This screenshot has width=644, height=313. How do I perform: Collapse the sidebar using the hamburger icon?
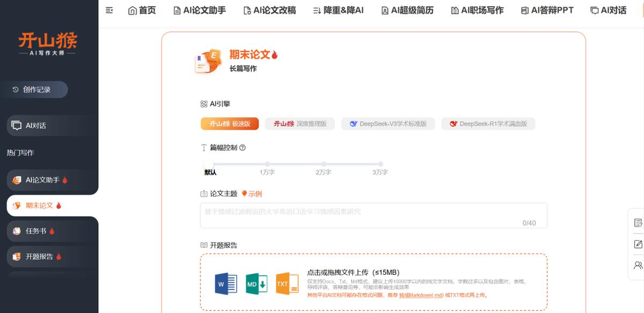(109, 10)
